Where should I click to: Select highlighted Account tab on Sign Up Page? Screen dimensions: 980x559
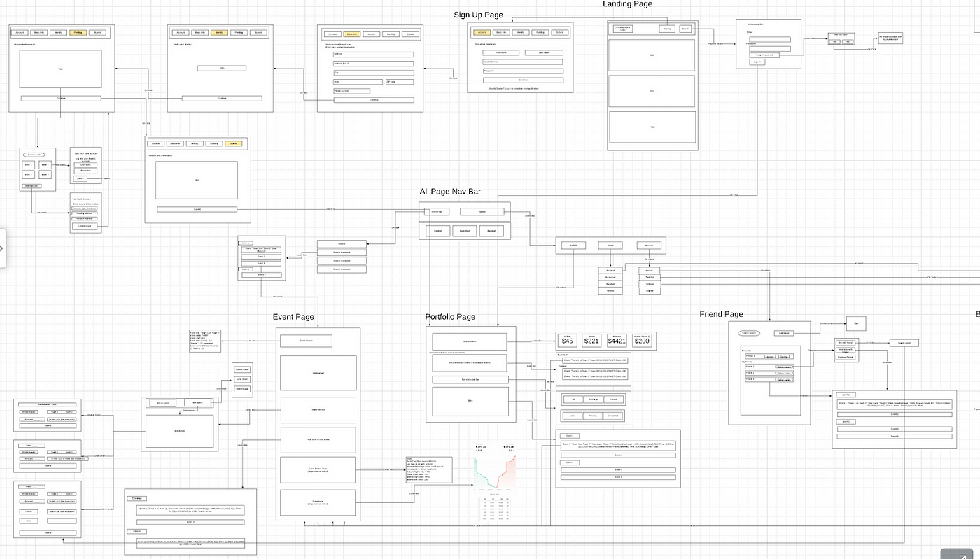pyautogui.click(x=482, y=32)
